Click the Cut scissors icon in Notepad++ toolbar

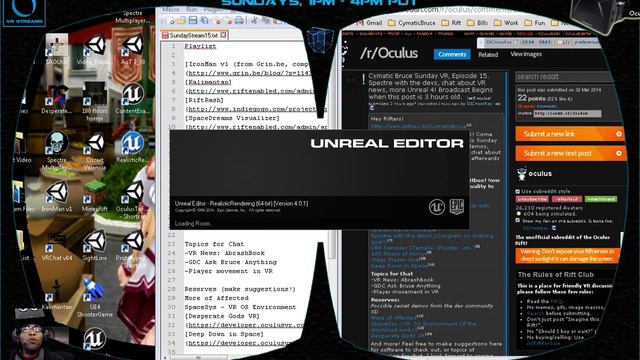pos(254,20)
